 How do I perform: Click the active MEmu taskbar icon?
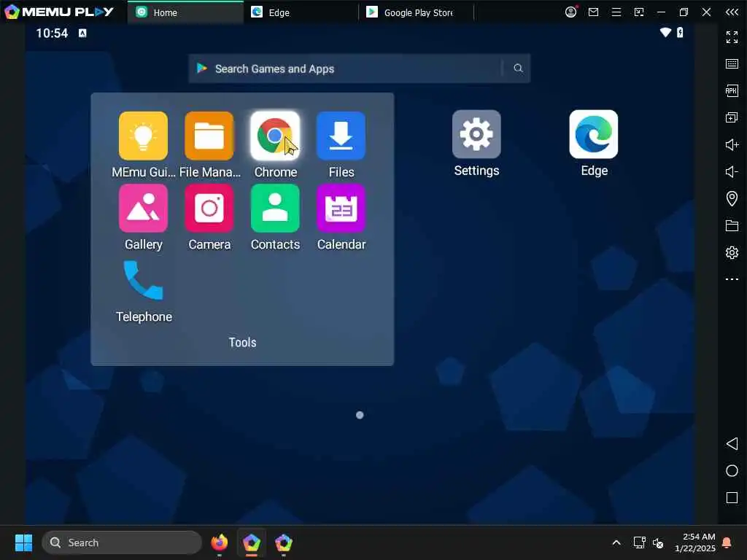(x=252, y=542)
